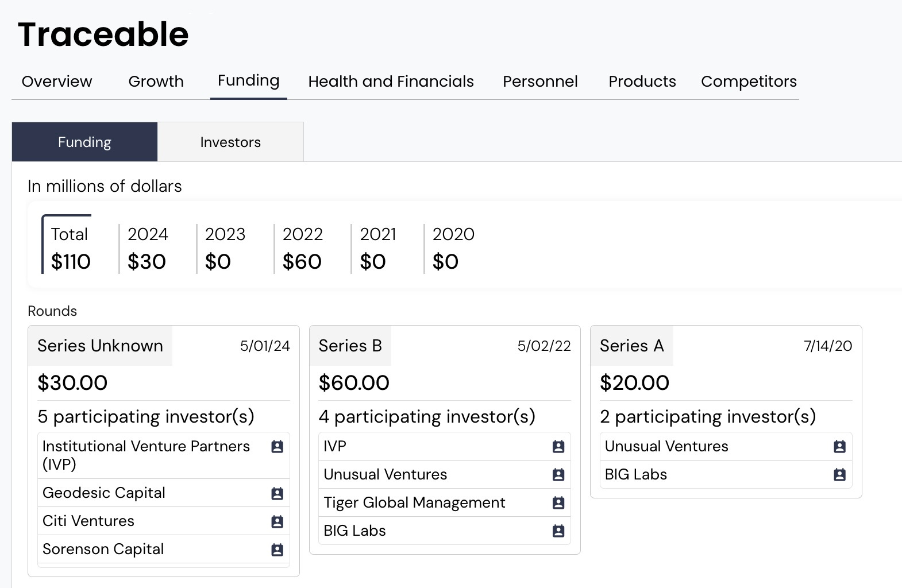
Task: Open contact icon for BIG Labs in Series A
Action: click(839, 475)
